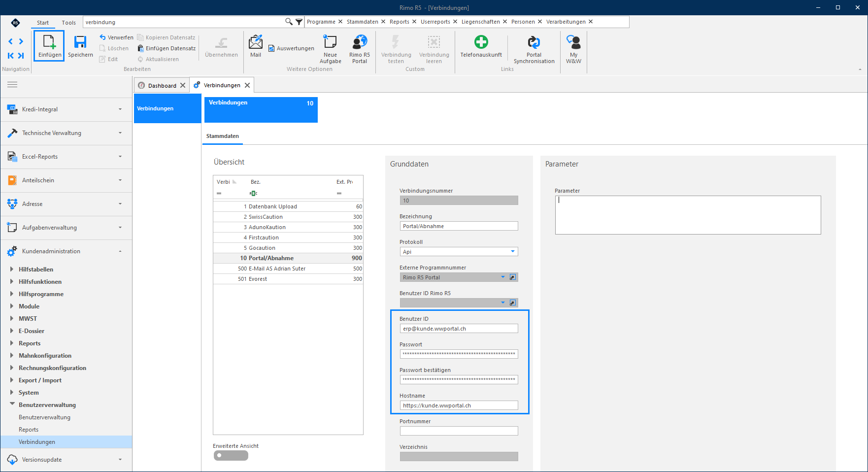This screenshot has width=868, height=472.
Task: Expand the Hilfstabellen tree node
Action: point(12,269)
